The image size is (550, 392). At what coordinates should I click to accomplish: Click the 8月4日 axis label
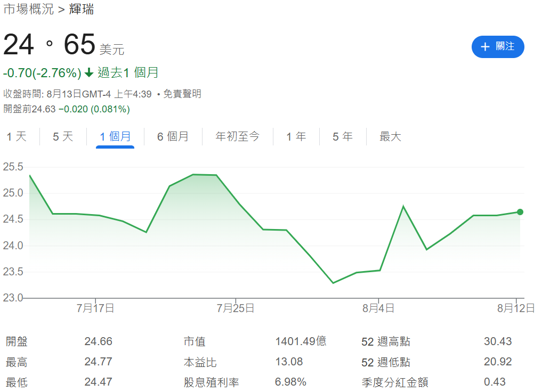click(x=378, y=308)
